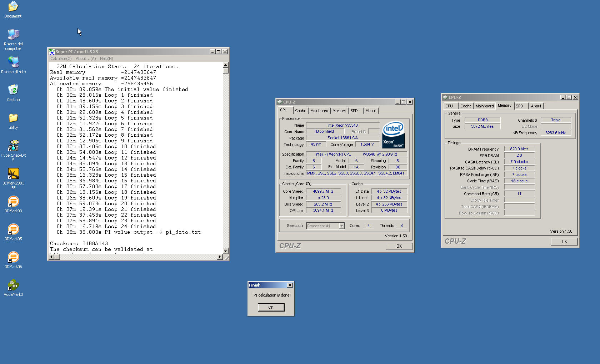Viewport: 600px width, 364px height.
Task: Open the utility folder icon
Action: 13,118
